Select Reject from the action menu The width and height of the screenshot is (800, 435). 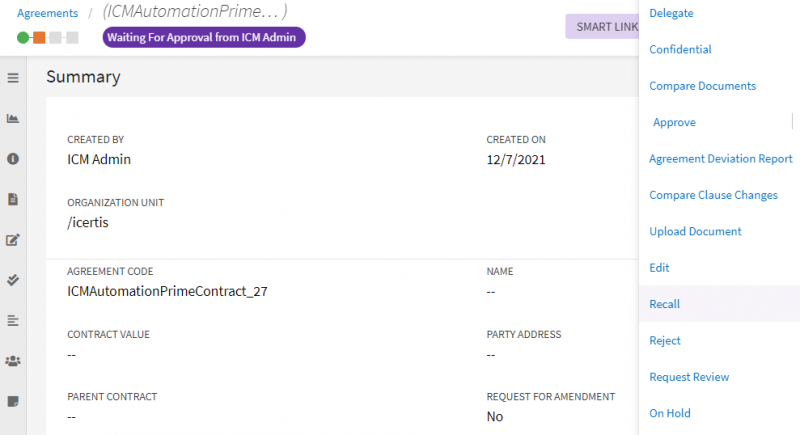click(665, 341)
